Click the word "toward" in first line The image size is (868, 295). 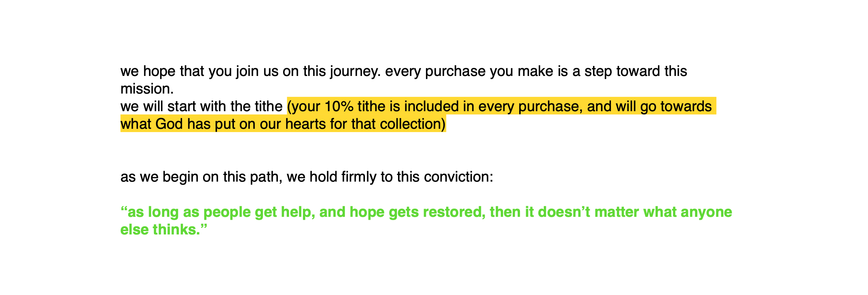[x=638, y=71]
